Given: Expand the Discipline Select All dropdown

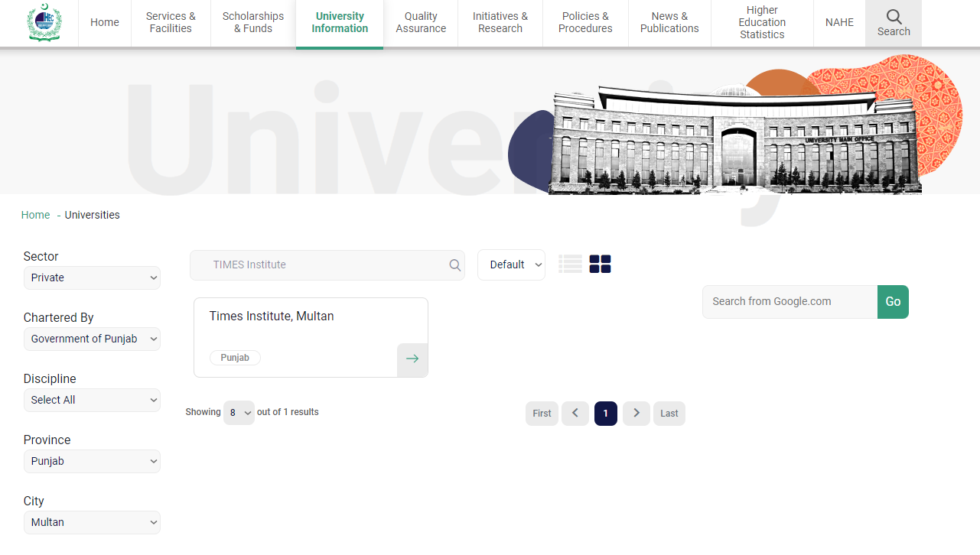Looking at the screenshot, I should [x=92, y=400].
